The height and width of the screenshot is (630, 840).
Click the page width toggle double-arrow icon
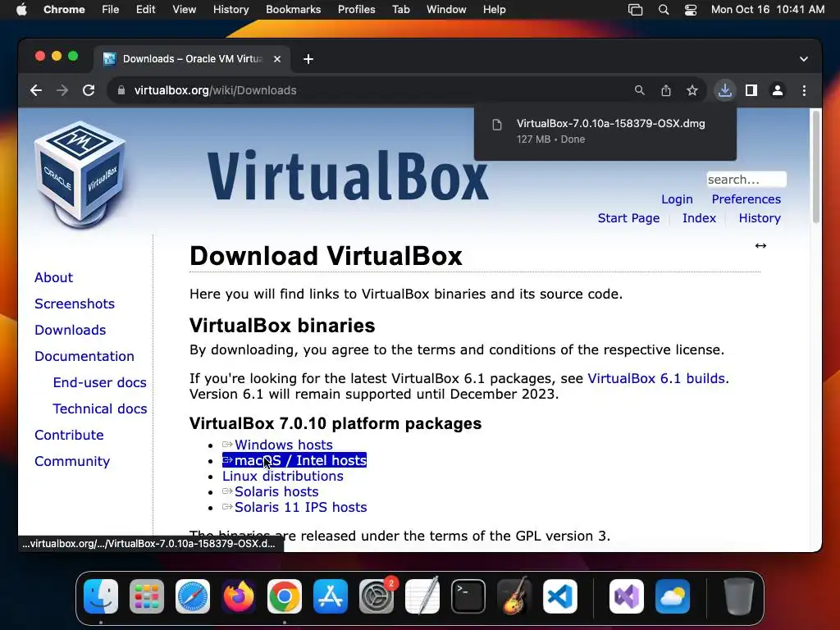tap(760, 246)
